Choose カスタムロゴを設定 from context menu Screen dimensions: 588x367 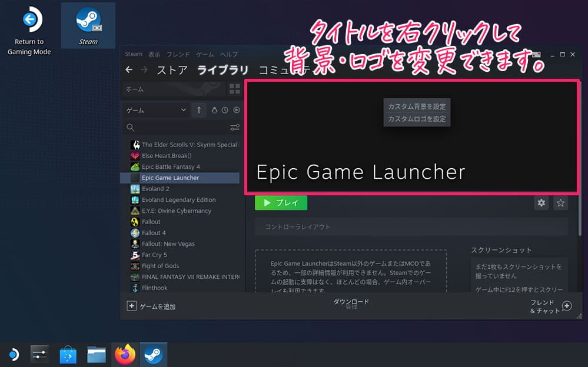point(417,119)
